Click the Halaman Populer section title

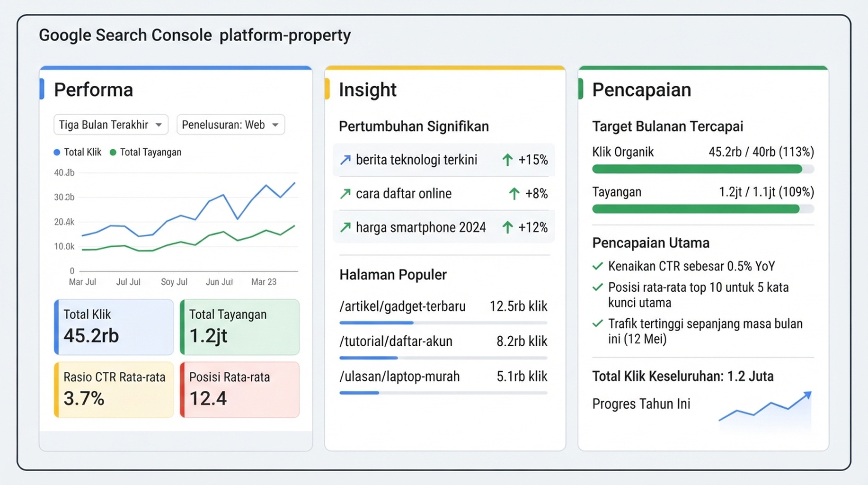coord(393,275)
